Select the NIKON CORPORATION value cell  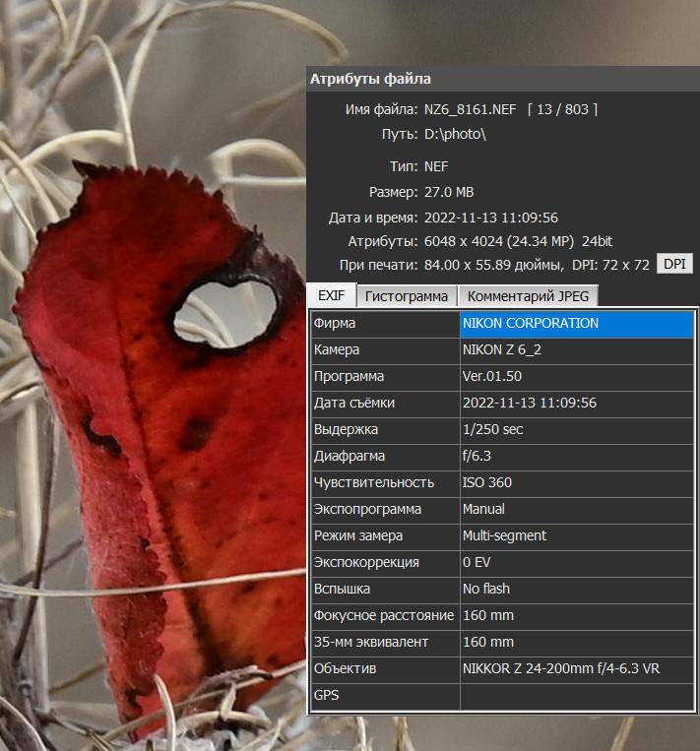577,323
